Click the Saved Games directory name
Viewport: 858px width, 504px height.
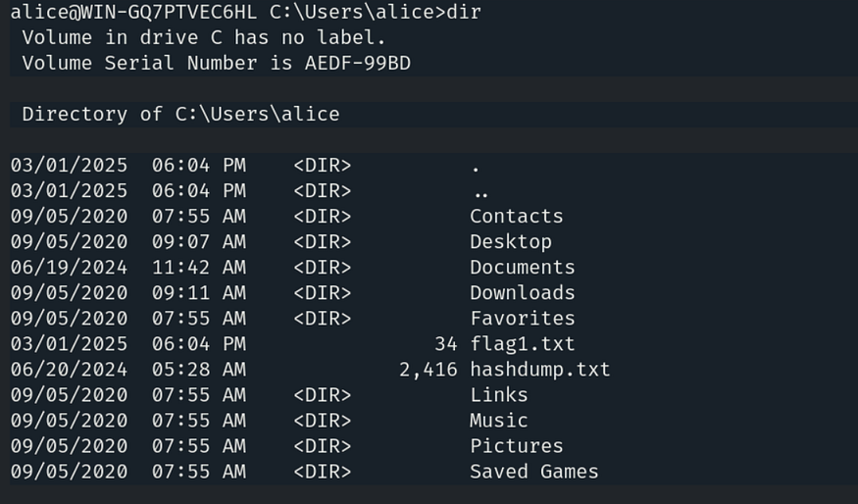[x=533, y=472]
